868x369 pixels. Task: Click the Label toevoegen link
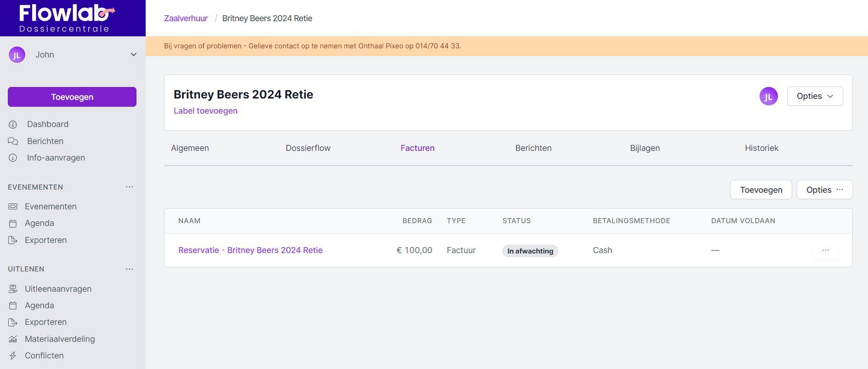(x=205, y=111)
